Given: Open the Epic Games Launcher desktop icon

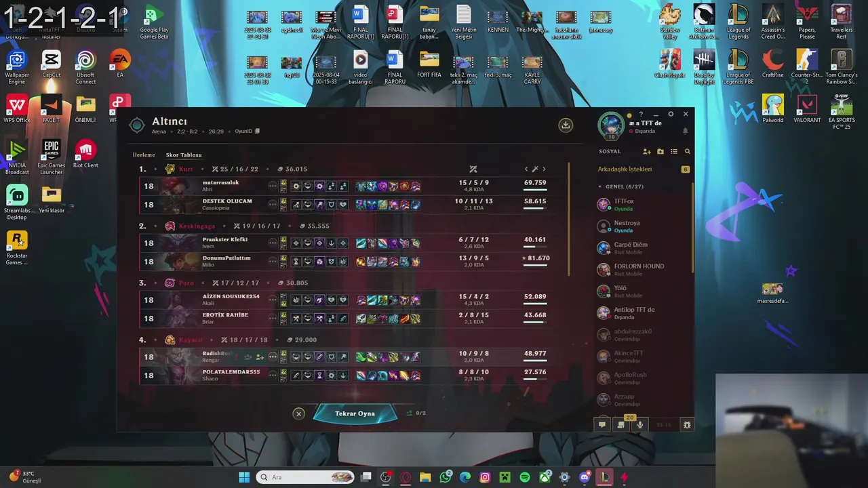Looking at the screenshot, I should (52, 157).
